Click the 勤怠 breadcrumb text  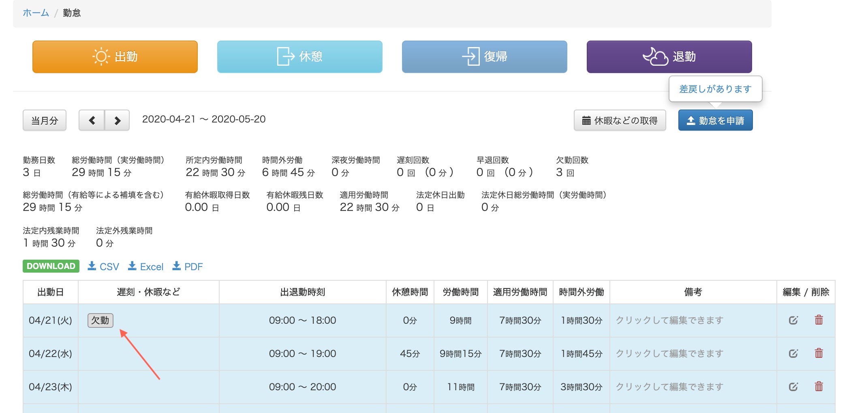tap(72, 13)
